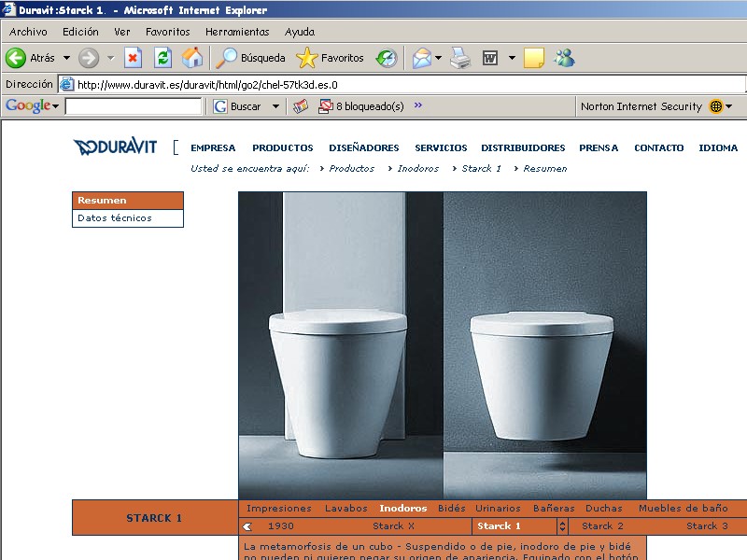The image size is (747, 560).
Task: Expand the back button history dropdown
Action: pyautogui.click(x=66, y=58)
